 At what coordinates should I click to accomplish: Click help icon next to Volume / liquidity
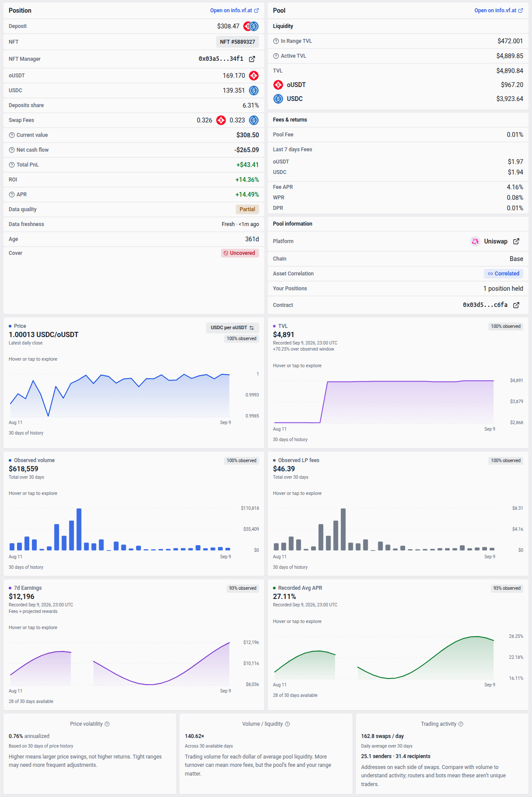(x=287, y=724)
